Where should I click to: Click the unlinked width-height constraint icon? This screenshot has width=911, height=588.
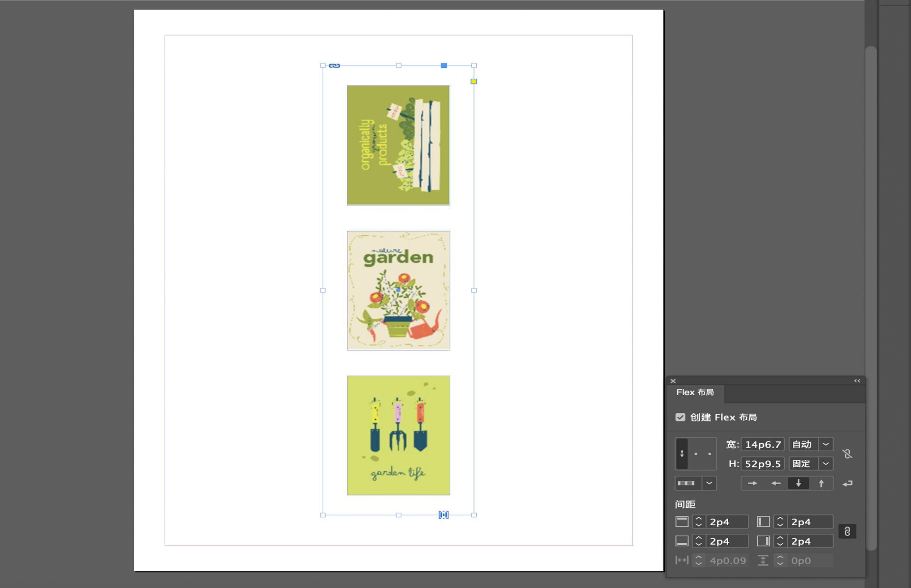click(x=847, y=454)
